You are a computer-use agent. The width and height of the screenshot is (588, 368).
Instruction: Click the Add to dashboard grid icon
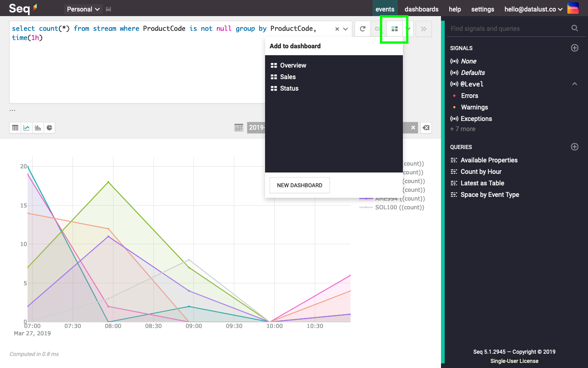pos(395,29)
